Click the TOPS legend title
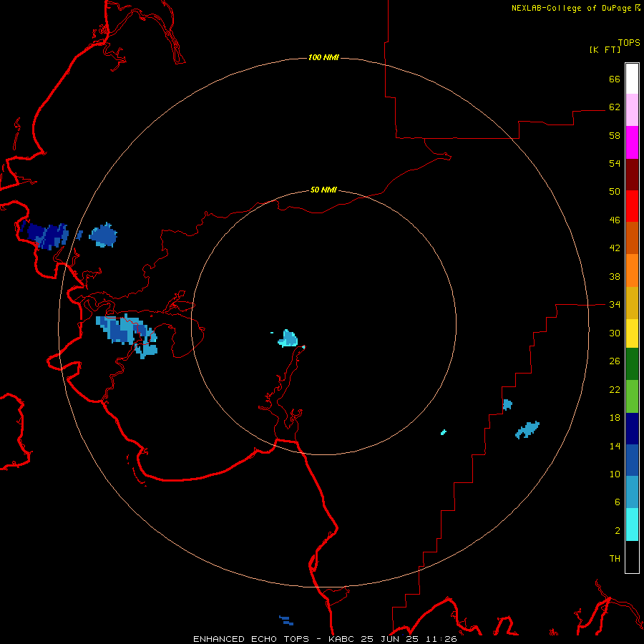 pyautogui.click(x=629, y=43)
